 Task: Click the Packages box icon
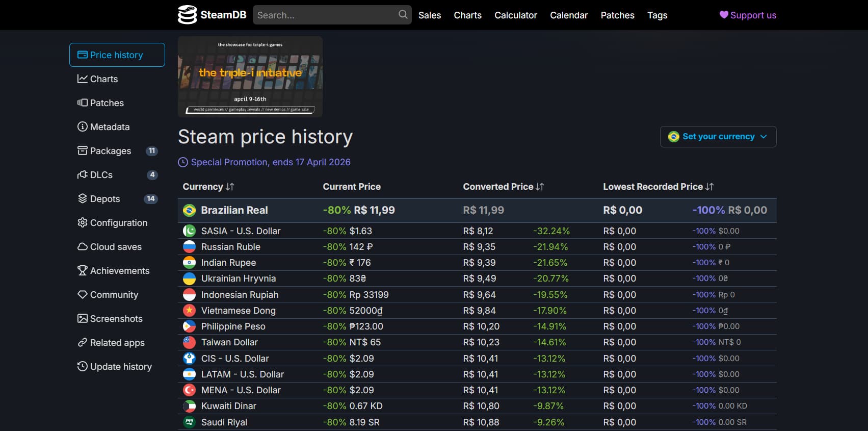(82, 150)
